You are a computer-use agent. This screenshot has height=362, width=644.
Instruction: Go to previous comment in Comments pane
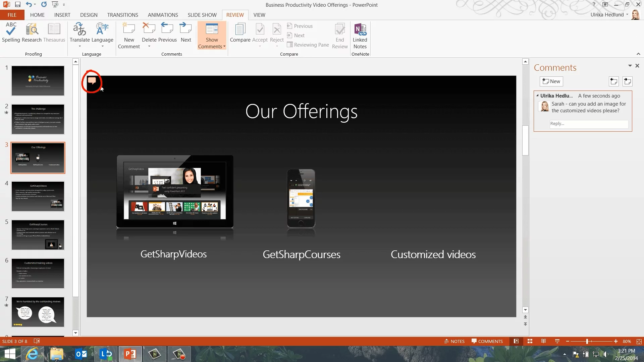pos(613,81)
